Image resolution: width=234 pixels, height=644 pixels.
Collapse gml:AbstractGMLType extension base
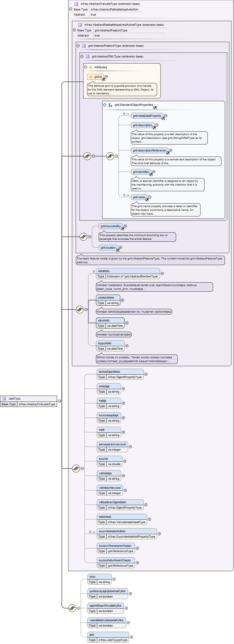82,56
